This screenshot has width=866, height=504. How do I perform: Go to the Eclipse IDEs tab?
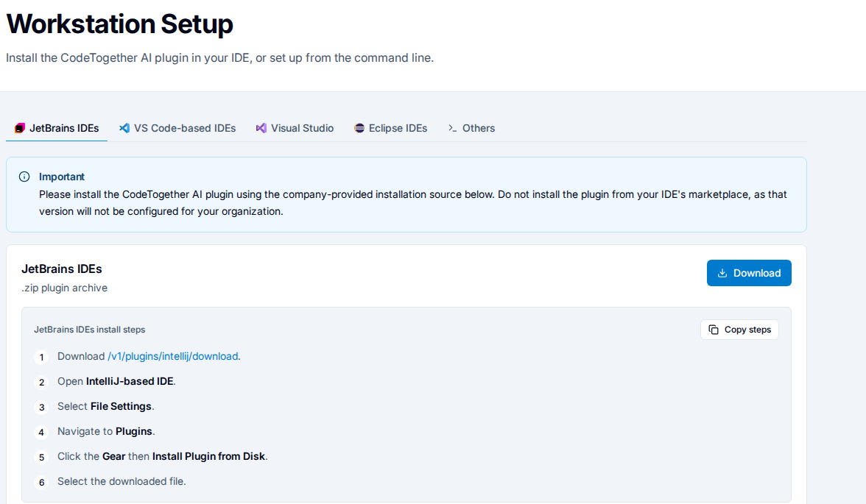390,128
